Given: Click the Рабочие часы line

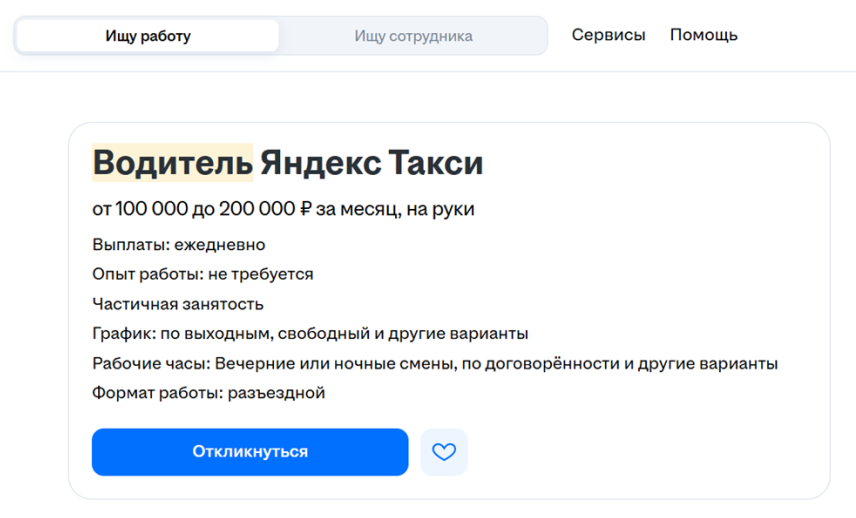Looking at the screenshot, I should click(x=435, y=364).
